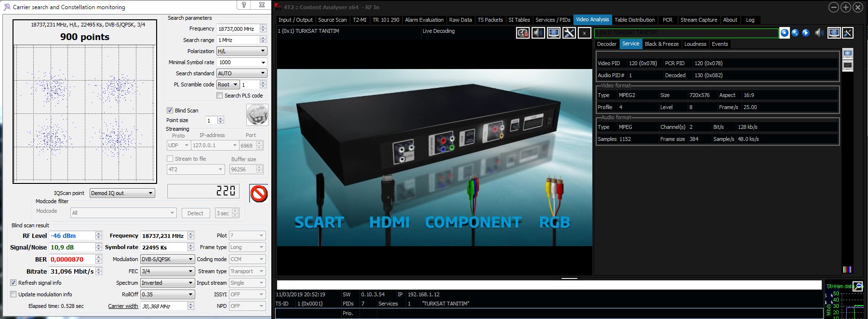The height and width of the screenshot is (319, 868).
Task: Click zoom-out magnifier on Stream data graph
Action: [857, 286]
